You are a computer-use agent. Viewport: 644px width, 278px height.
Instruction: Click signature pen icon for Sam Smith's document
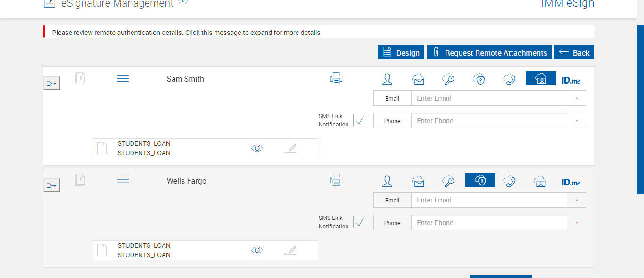(291, 148)
